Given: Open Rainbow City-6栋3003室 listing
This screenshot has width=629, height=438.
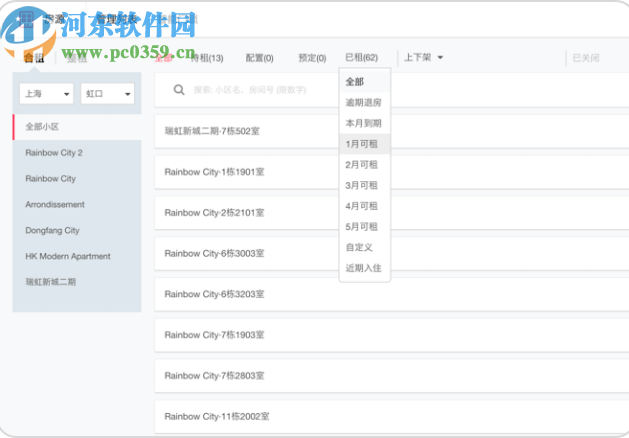Looking at the screenshot, I should click(392, 253).
